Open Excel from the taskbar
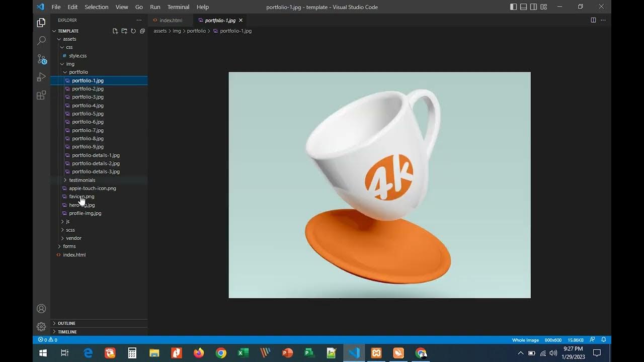The image size is (644, 362). pos(243,353)
